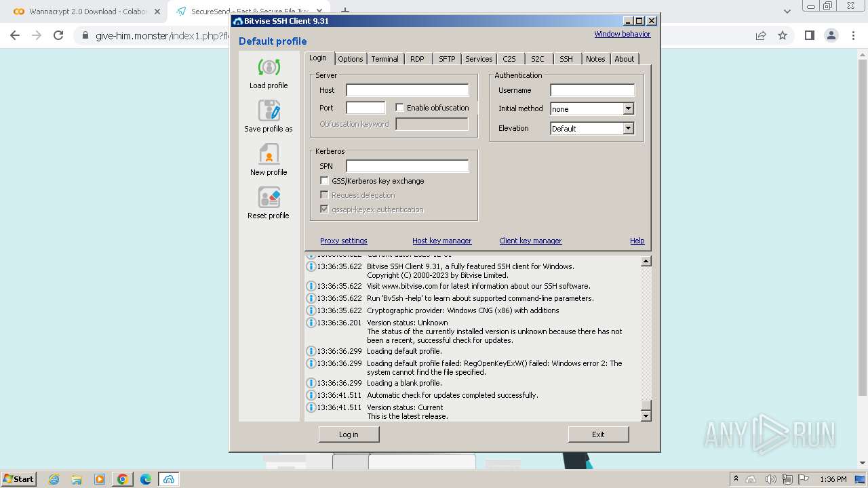868x488 pixels.
Task: Open the Proxy settings link
Action: coord(344,241)
